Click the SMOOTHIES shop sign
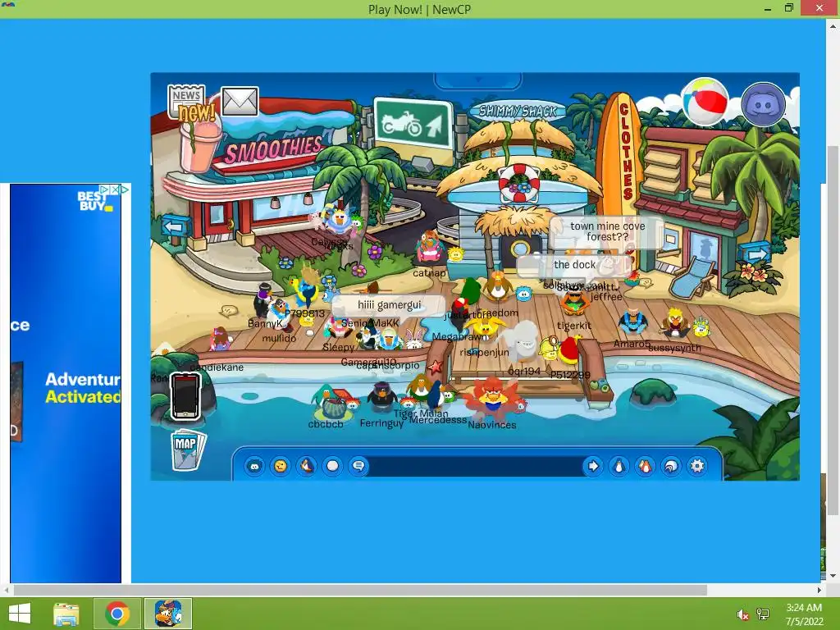Viewport: 840px width, 630px height. click(274, 149)
